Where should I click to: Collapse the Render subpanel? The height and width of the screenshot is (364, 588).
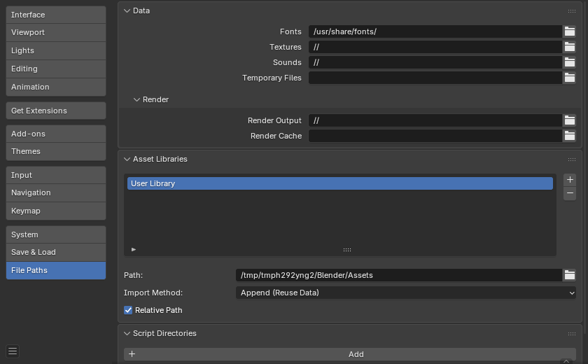136,99
